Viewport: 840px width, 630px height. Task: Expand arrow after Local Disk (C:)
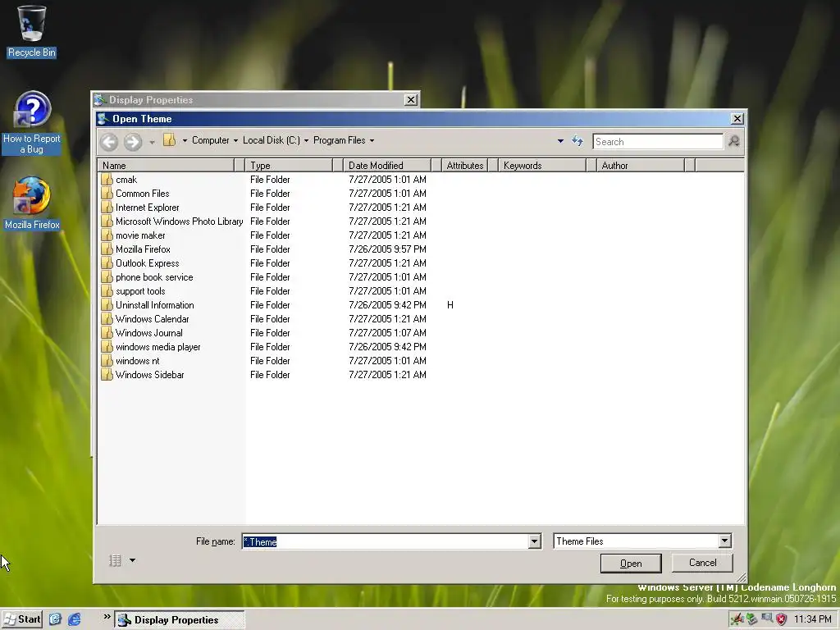(x=306, y=141)
